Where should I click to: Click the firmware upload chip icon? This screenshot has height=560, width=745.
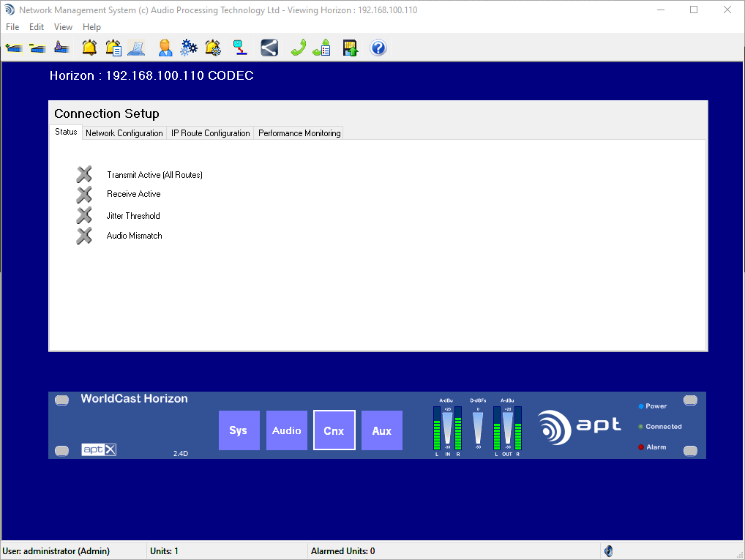tap(350, 48)
